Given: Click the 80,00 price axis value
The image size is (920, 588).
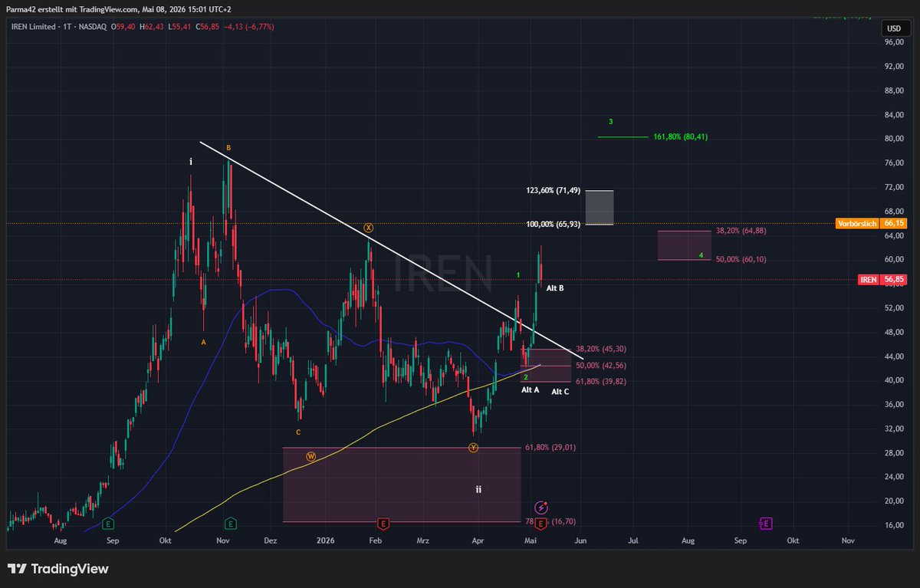Looking at the screenshot, I should click(x=894, y=139).
